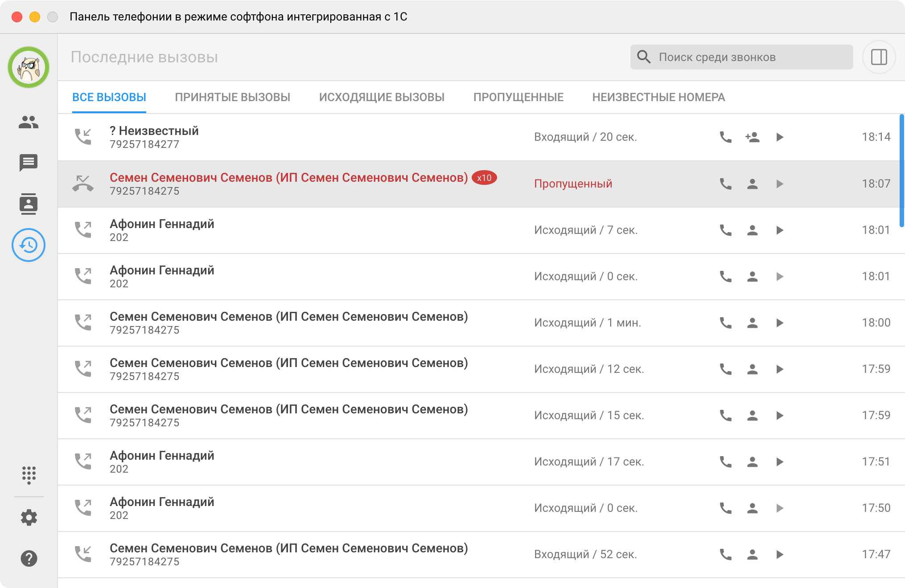Click the Входящий / 52 сек. status text
905x588 pixels.
585,555
